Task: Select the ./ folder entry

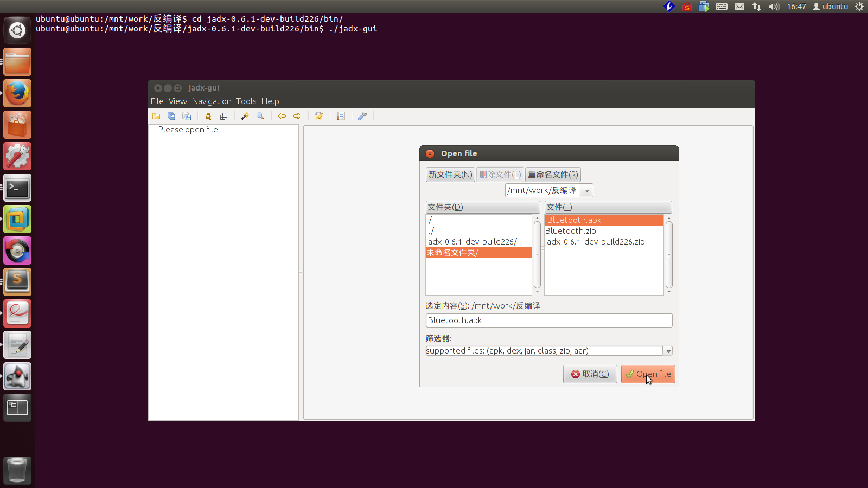Action: [478, 220]
